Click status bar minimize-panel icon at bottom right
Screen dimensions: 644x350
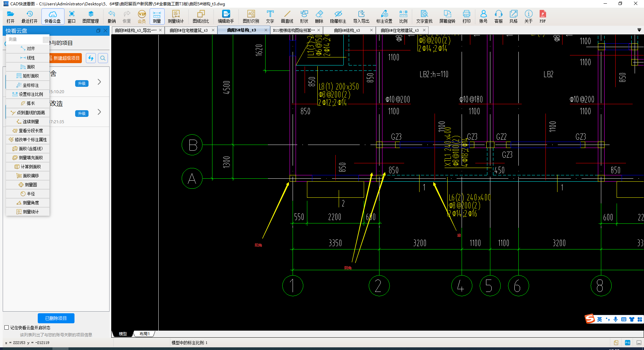tap(639, 343)
